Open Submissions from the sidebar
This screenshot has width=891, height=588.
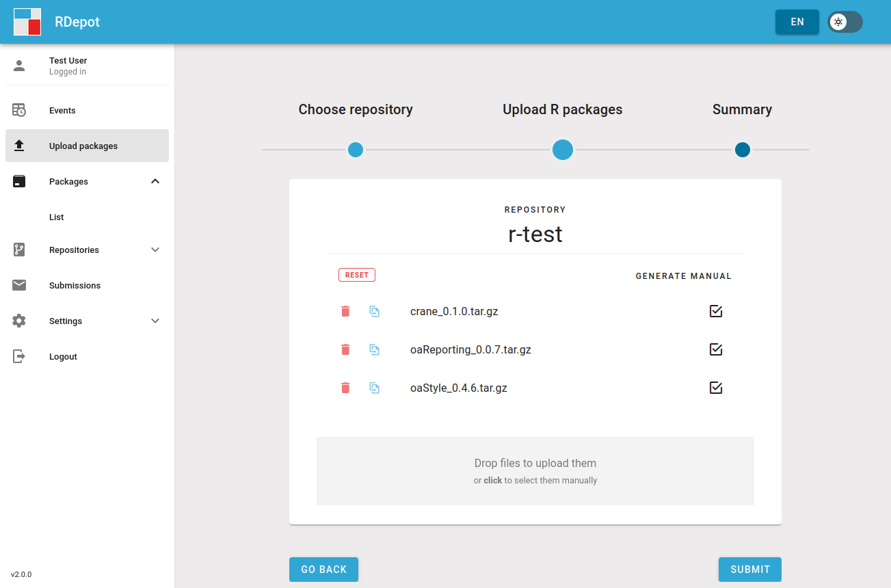pos(75,285)
